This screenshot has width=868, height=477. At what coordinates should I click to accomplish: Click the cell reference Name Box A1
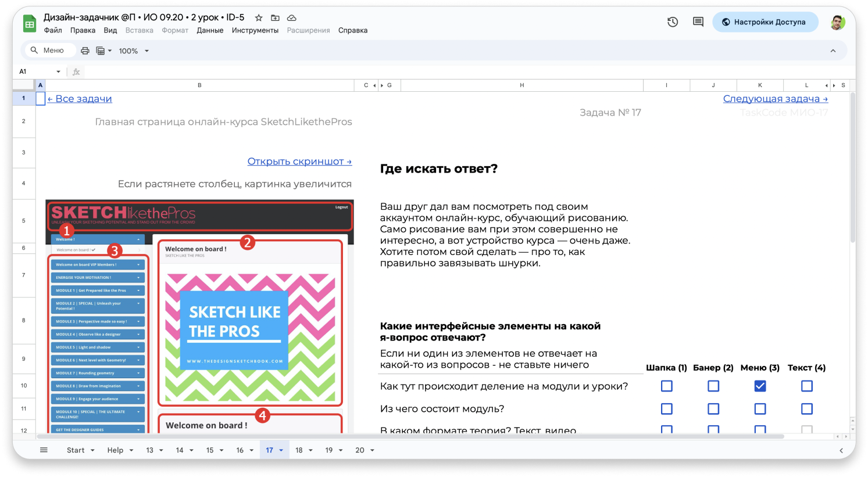click(36, 71)
